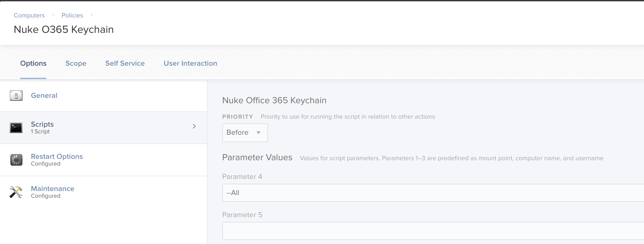Open the User Interaction tab

pyautogui.click(x=190, y=63)
